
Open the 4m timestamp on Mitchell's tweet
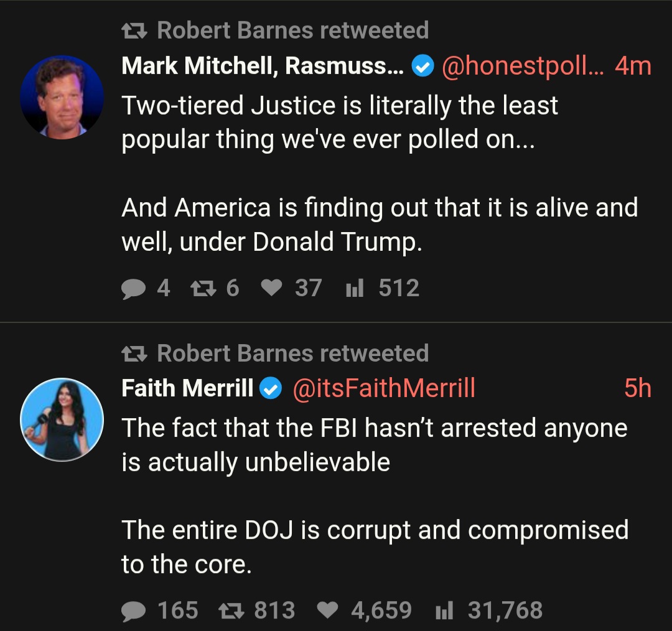click(x=632, y=65)
